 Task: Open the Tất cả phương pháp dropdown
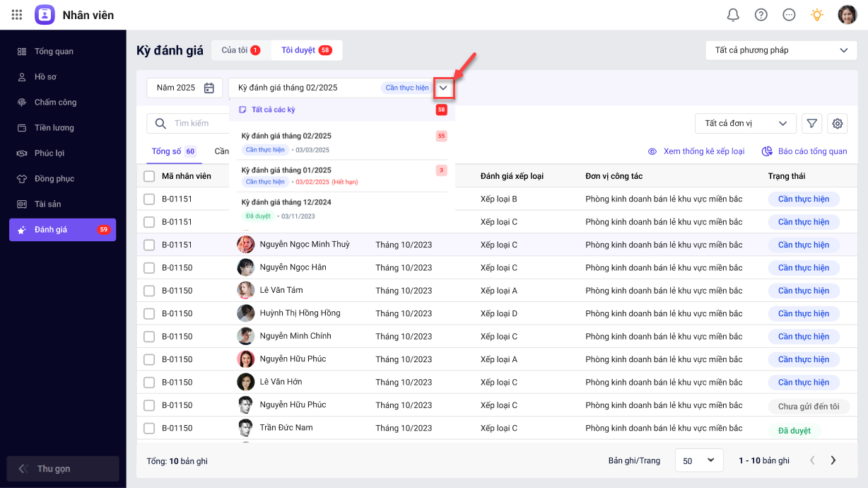click(x=781, y=50)
